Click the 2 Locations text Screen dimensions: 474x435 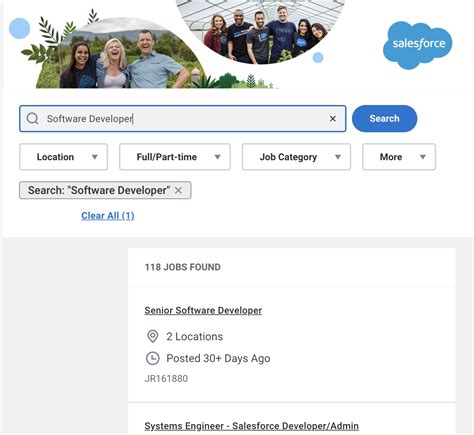tap(195, 336)
